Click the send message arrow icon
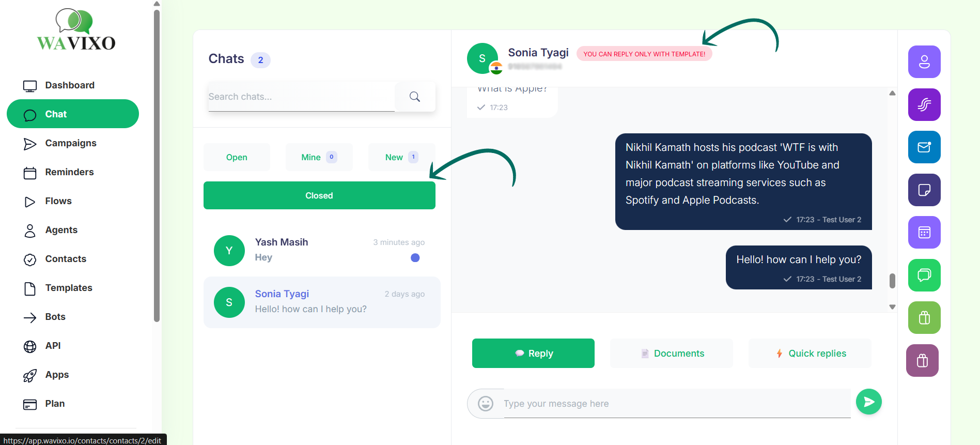Viewport: 980px width, 445px height. (x=869, y=402)
